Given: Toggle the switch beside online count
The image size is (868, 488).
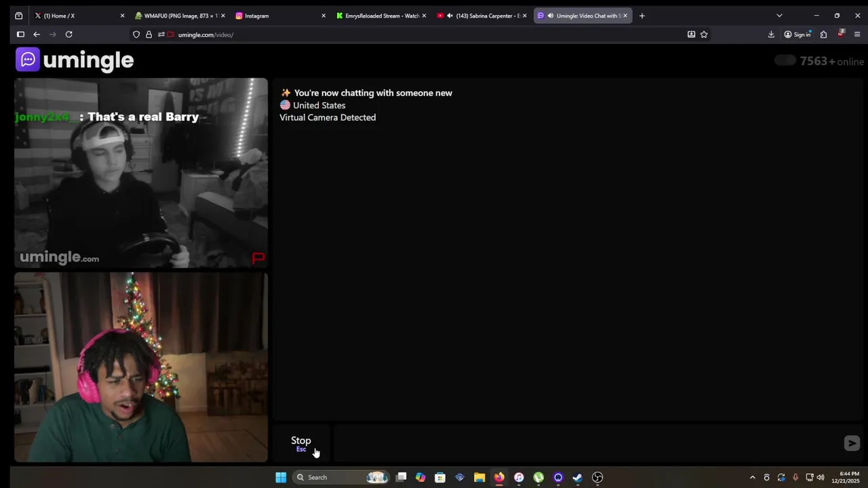Looking at the screenshot, I should point(785,61).
